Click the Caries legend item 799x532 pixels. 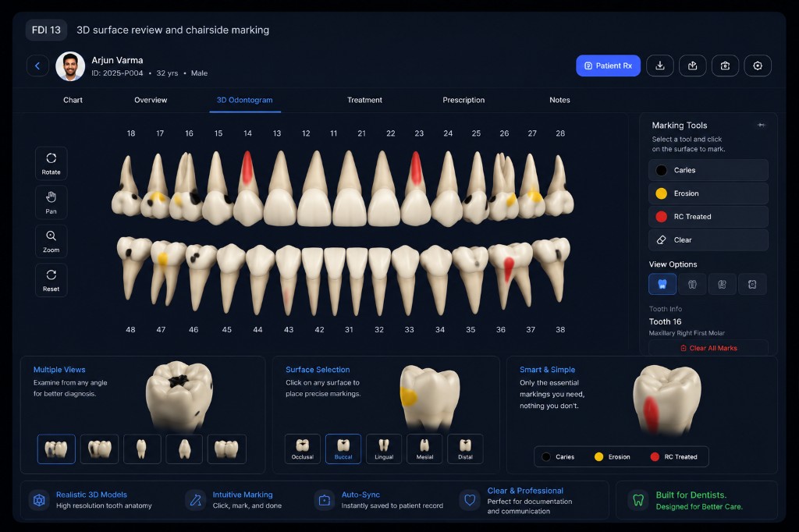(x=559, y=457)
